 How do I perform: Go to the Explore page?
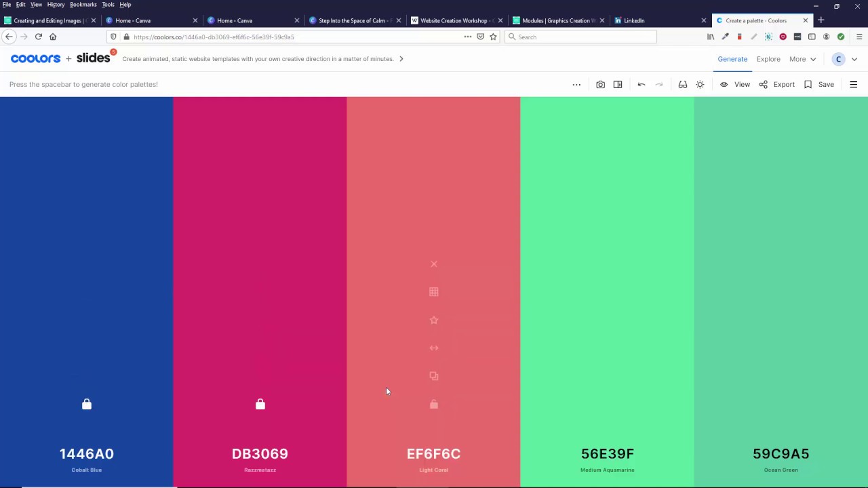(768, 59)
